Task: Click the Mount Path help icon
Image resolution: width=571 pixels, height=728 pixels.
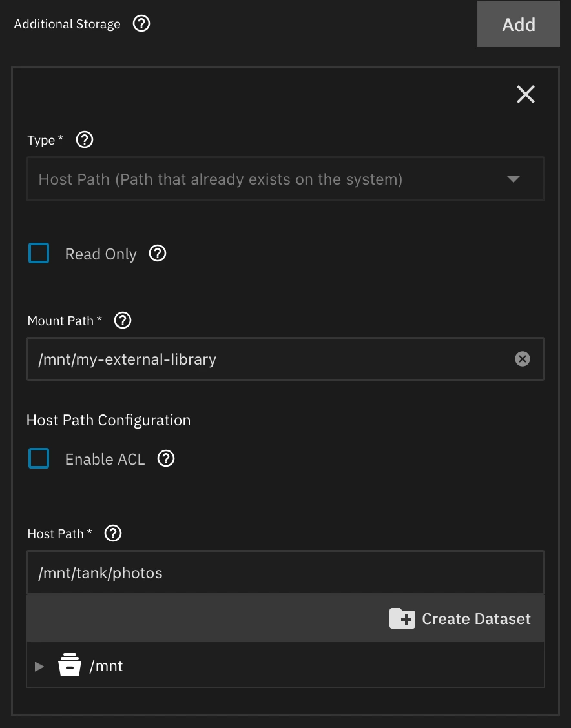Action: [122, 320]
